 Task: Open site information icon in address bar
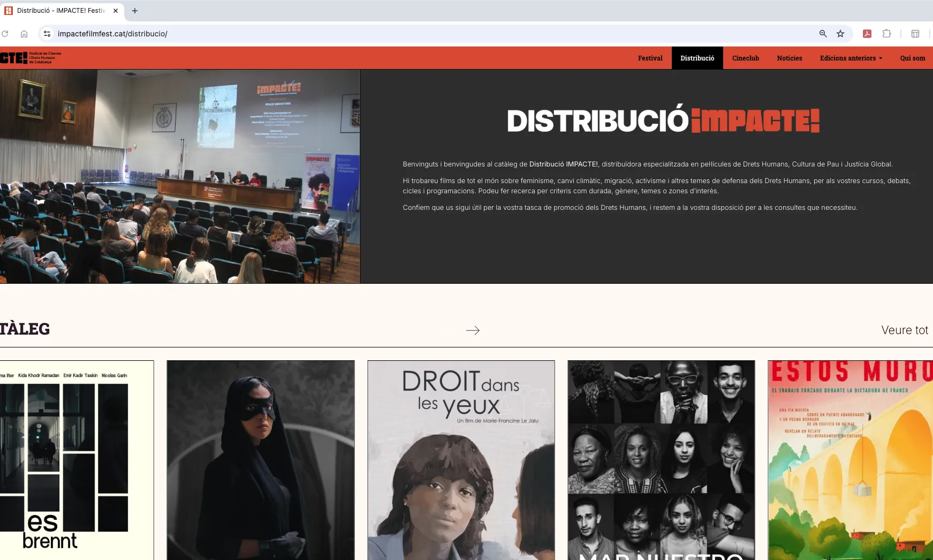coord(47,34)
